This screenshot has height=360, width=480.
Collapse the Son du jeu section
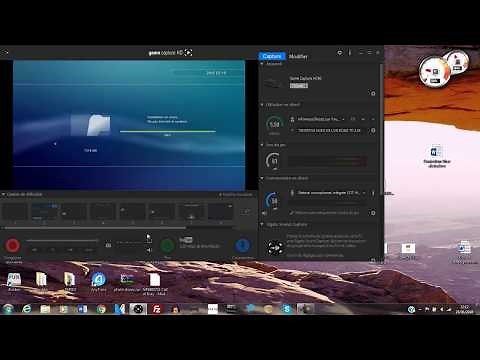(x=262, y=145)
